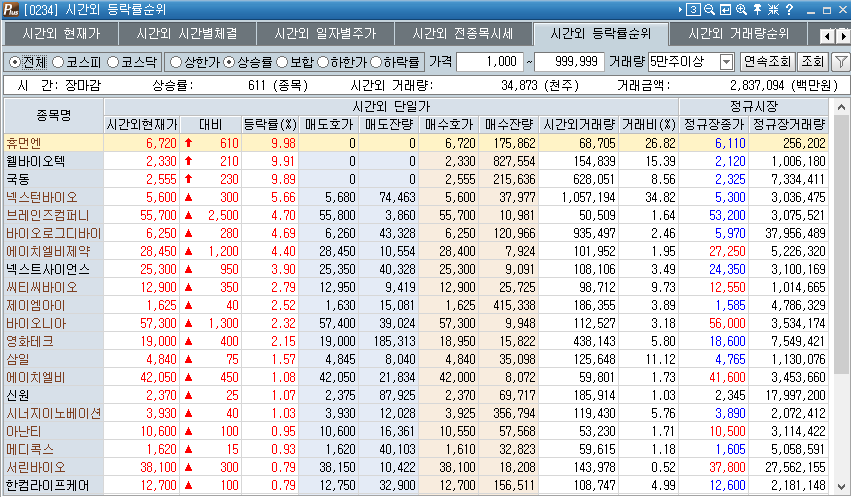Click the zoom out magnifier icon
This screenshot has width=851, height=497.
pos(709,10)
